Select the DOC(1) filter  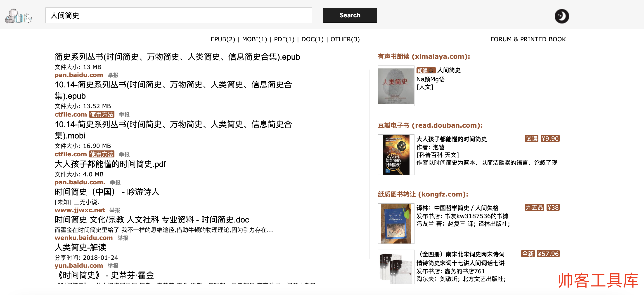[x=312, y=39]
